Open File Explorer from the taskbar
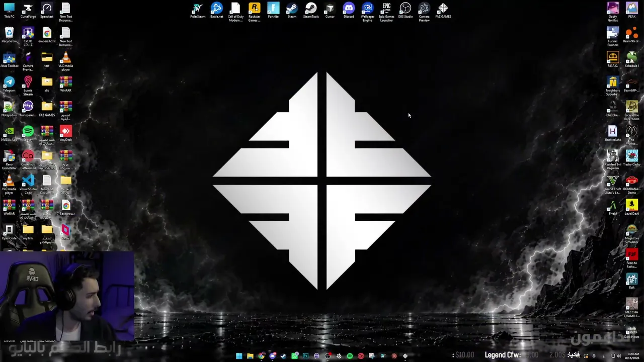644x362 pixels. point(250,356)
